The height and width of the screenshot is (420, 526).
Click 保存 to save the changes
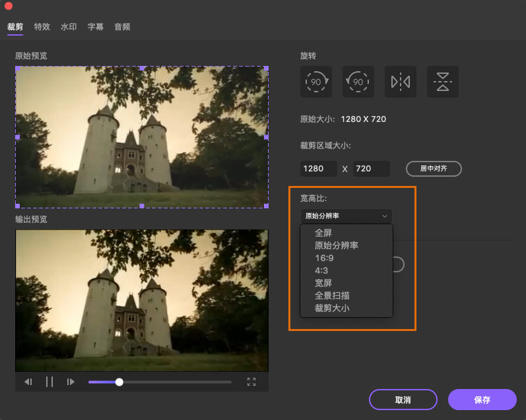click(482, 400)
